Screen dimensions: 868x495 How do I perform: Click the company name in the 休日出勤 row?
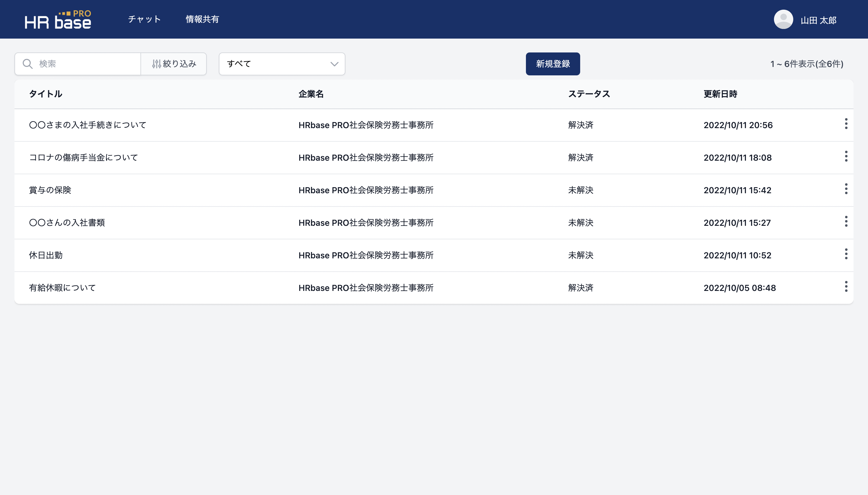click(366, 255)
